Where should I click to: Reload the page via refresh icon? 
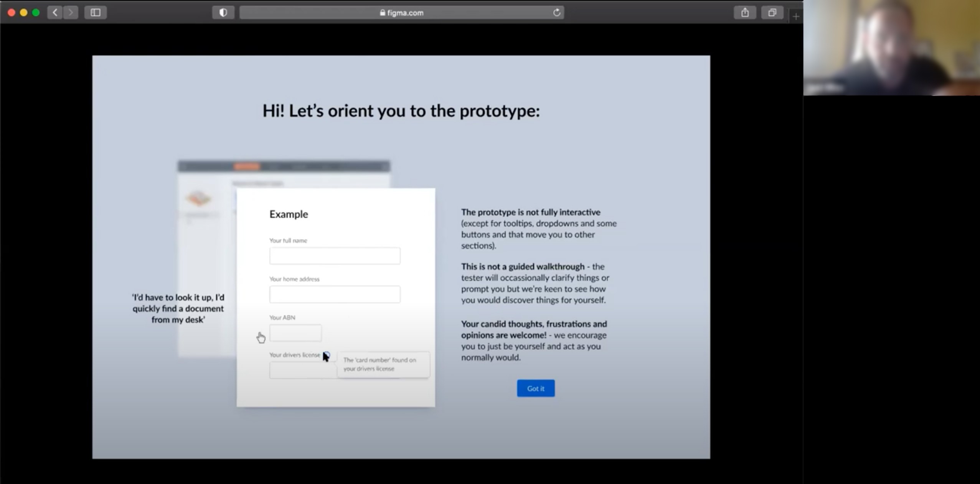coord(557,13)
